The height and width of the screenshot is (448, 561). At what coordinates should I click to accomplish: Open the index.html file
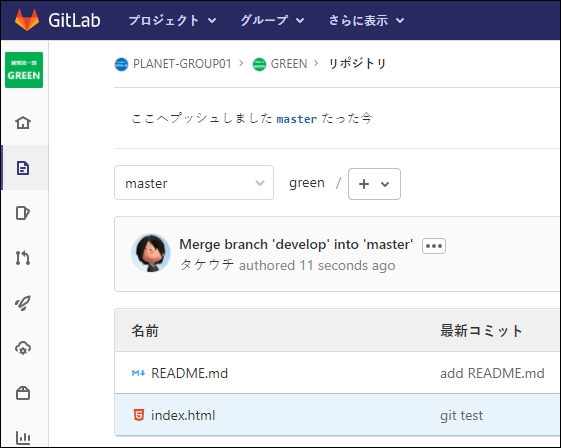coord(183,415)
